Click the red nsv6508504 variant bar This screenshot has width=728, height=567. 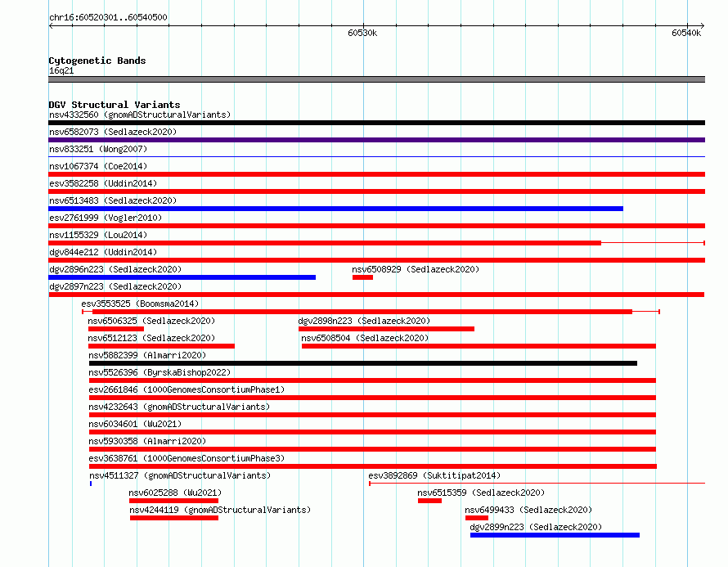[x=479, y=346]
